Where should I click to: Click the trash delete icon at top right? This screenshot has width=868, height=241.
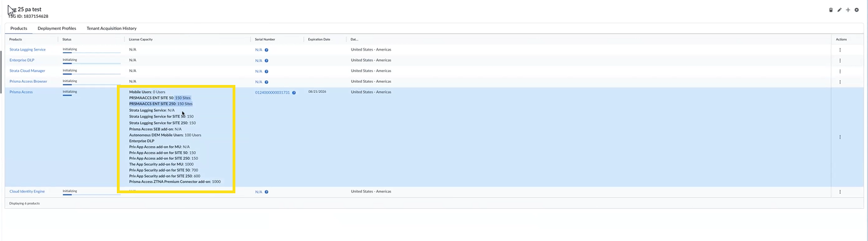coord(831,10)
